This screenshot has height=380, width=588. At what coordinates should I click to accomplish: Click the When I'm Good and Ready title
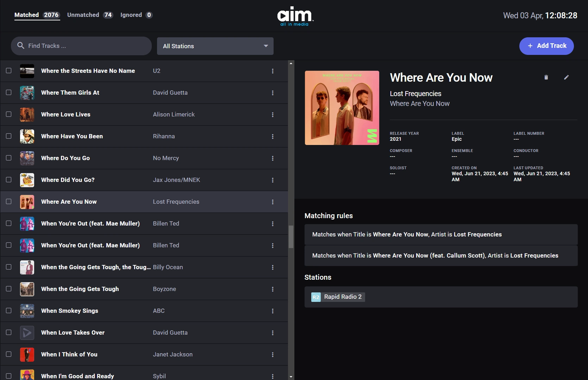[x=77, y=376]
